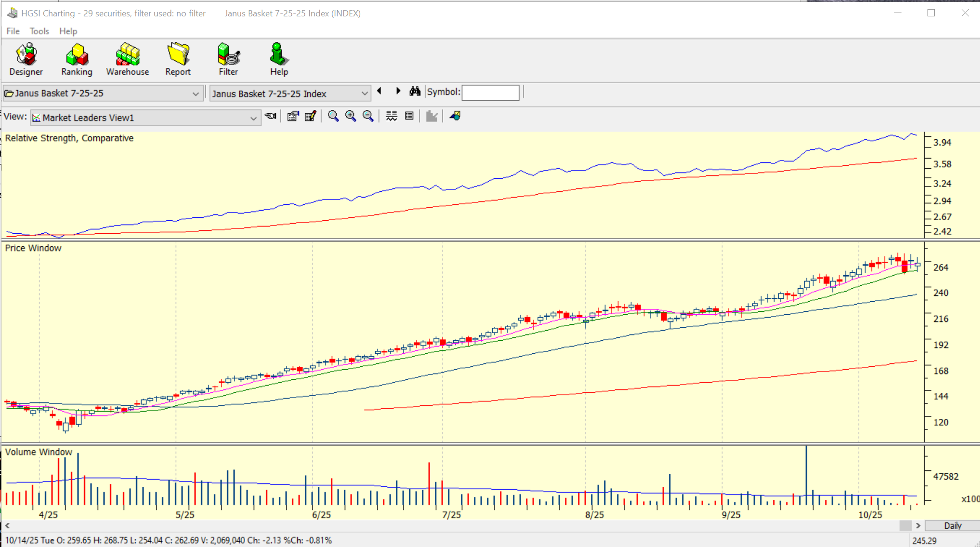Screen dimensions: 980x547
Task: Expand the Market Leaders View1 dropdown
Action: [253, 118]
